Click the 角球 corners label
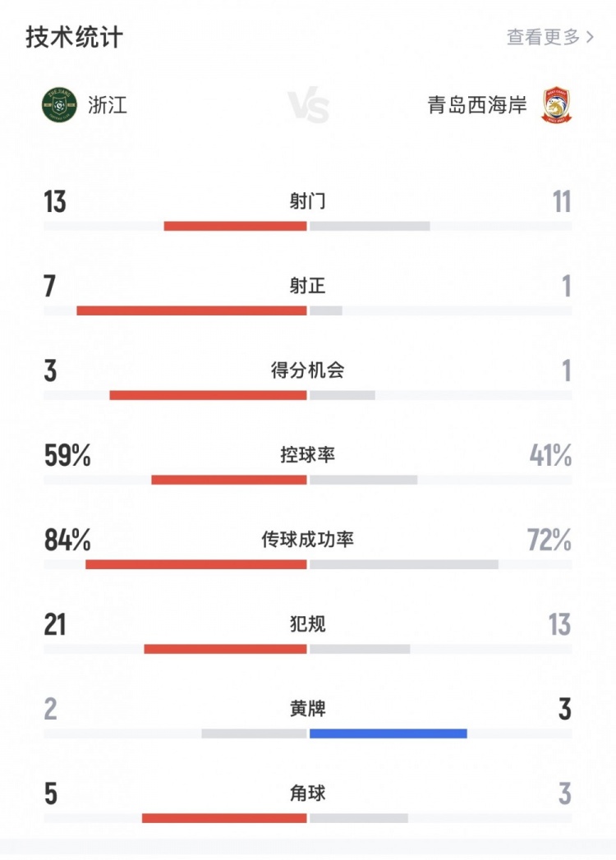Image resolution: width=616 pixels, height=860 pixels. click(307, 793)
